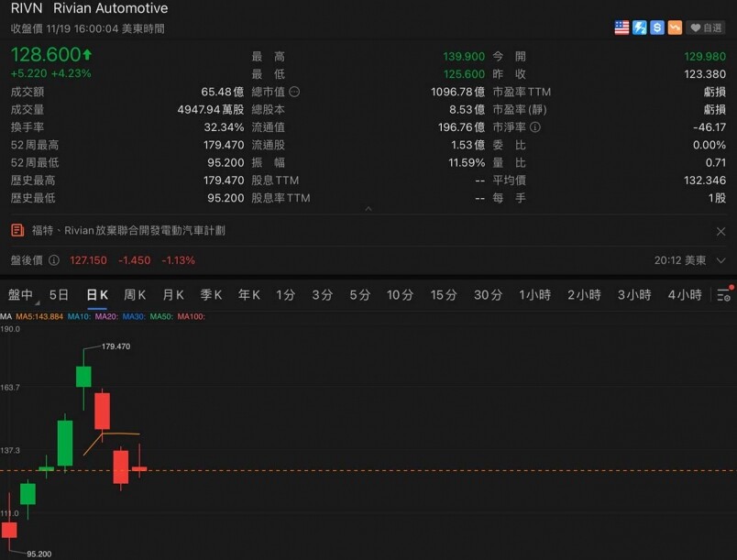Click the 昨收 value 123.380
The width and height of the screenshot is (737, 560).
tap(705, 74)
